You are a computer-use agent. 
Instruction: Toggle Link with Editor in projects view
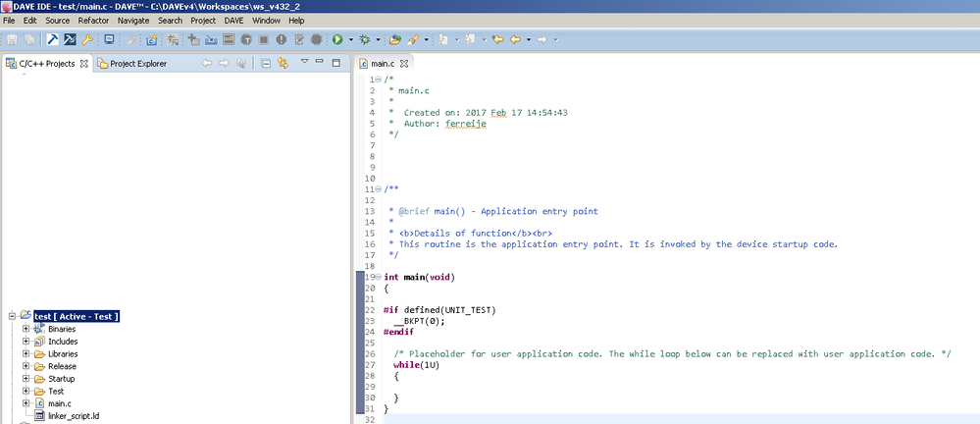coord(283,63)
